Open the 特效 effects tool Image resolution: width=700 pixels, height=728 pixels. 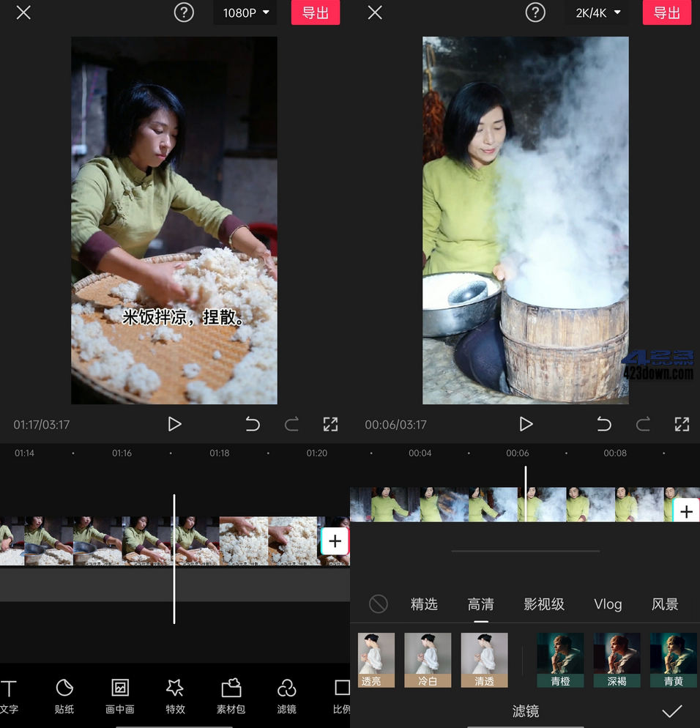click(x=175, y=694)
